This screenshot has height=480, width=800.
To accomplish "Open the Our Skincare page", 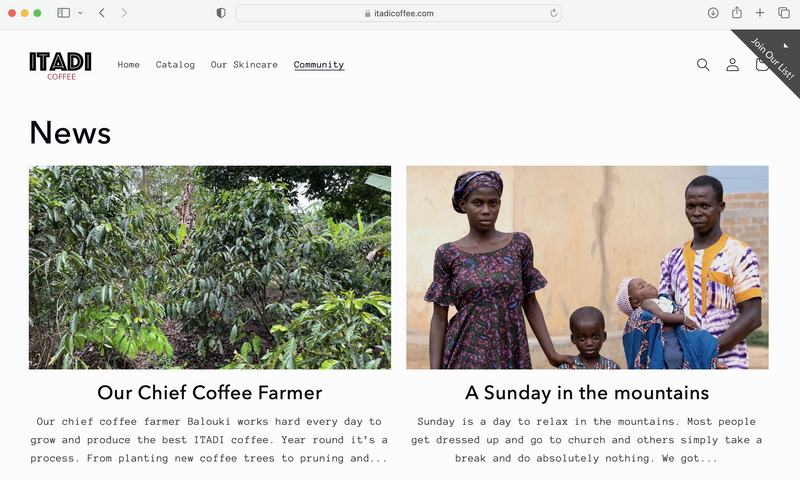I will (x=244, y=65).
